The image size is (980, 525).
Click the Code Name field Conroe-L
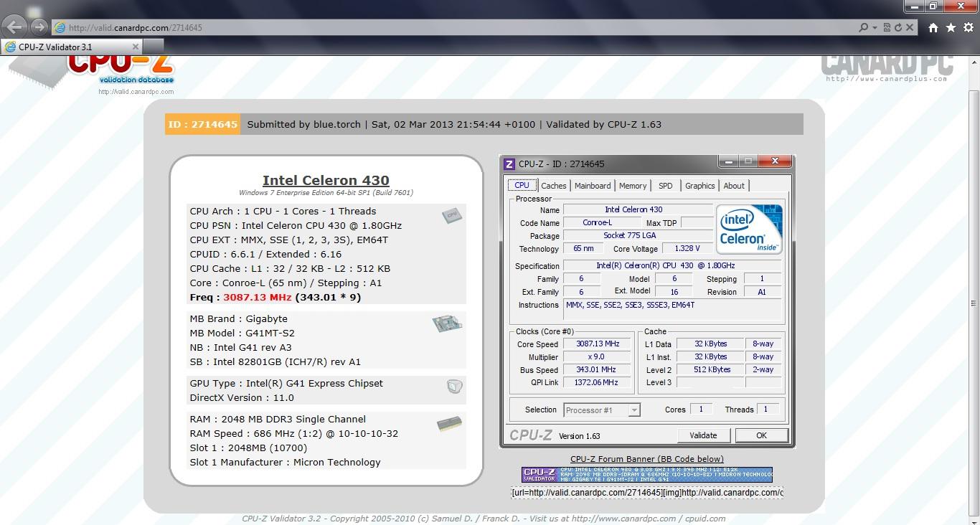click(x=602, y=222)
